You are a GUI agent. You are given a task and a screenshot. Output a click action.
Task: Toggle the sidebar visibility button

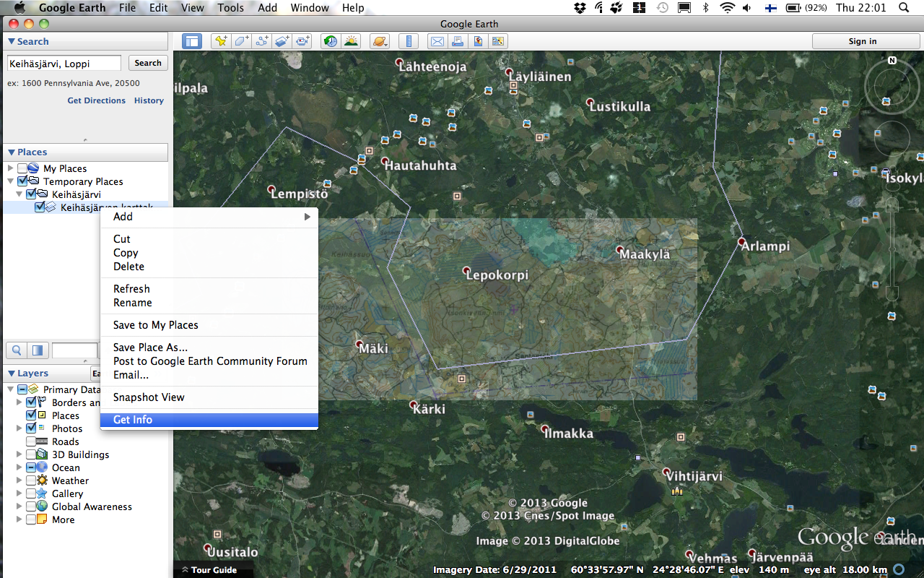click(191, 41)
